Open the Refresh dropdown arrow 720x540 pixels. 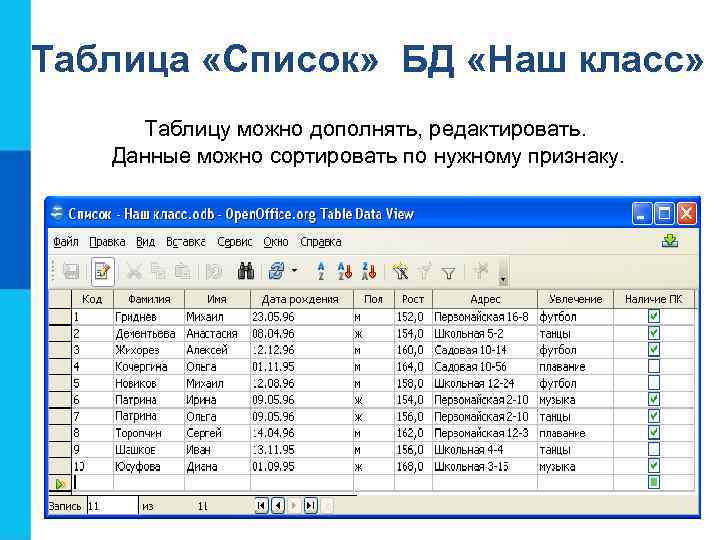pyautogui.click(x=294, y=271)
